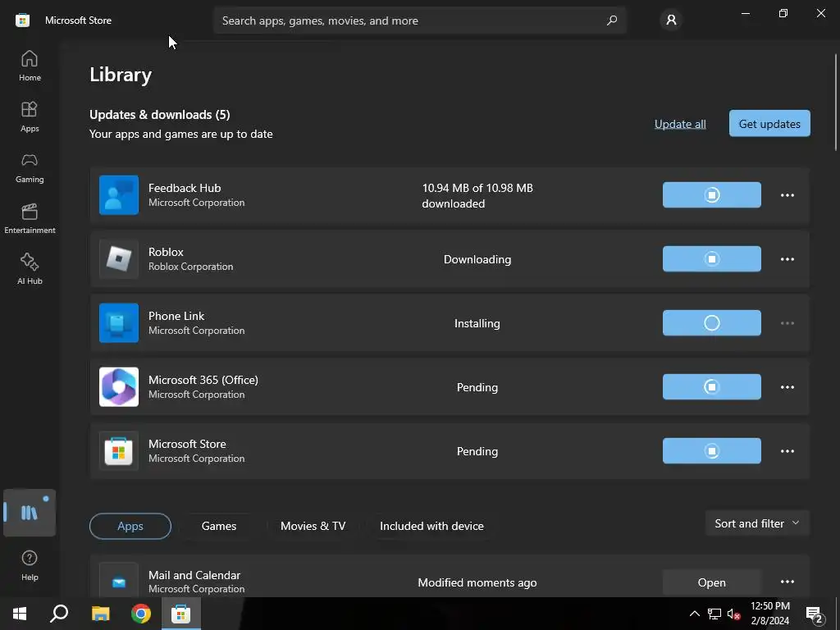The height and width of the screenshot is (630, 840).
Task: Cancel the pending Microsoft 365 (Office) update
Action: [x=711, y=387]
